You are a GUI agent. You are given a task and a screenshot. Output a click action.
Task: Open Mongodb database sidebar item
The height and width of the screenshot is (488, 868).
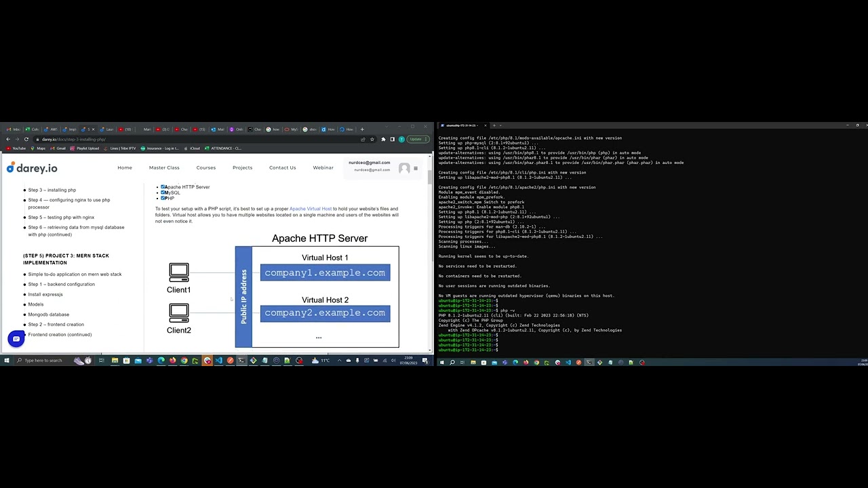point(49,314)
